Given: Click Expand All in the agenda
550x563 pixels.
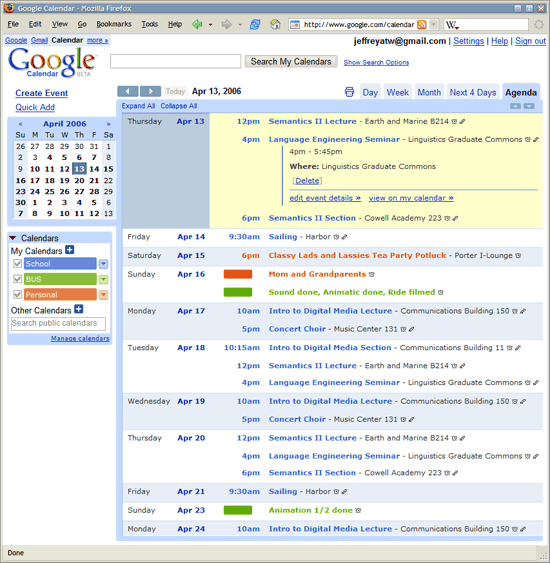Looking at the screenshot, I should 138,106.
